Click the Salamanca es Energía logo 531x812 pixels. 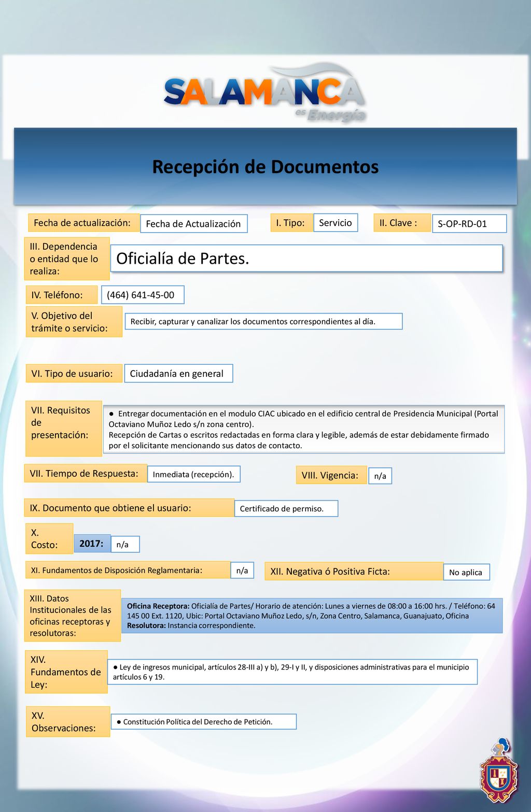(x=265, y=93)
